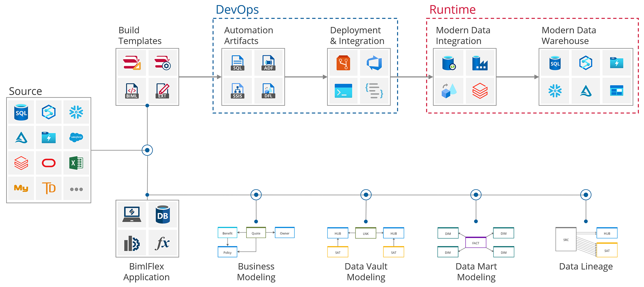Select the blue command prompt terminal icon
Screen dimensions: 644x287
pos(343,91)
